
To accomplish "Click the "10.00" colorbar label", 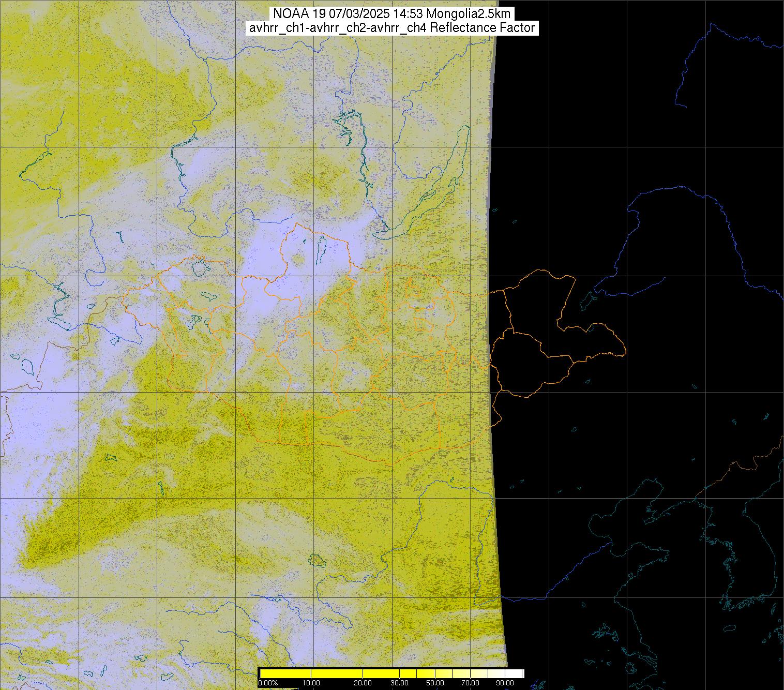I will click(311, 683).
